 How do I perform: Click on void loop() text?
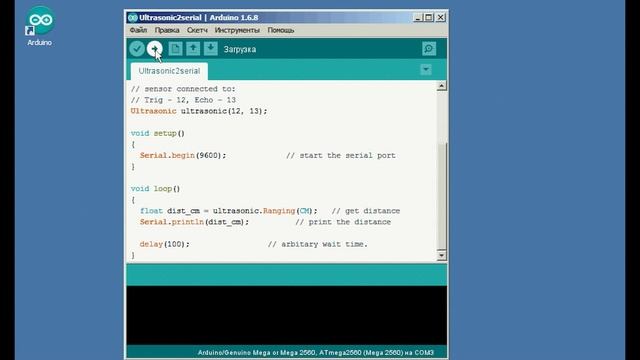[155, 189]
